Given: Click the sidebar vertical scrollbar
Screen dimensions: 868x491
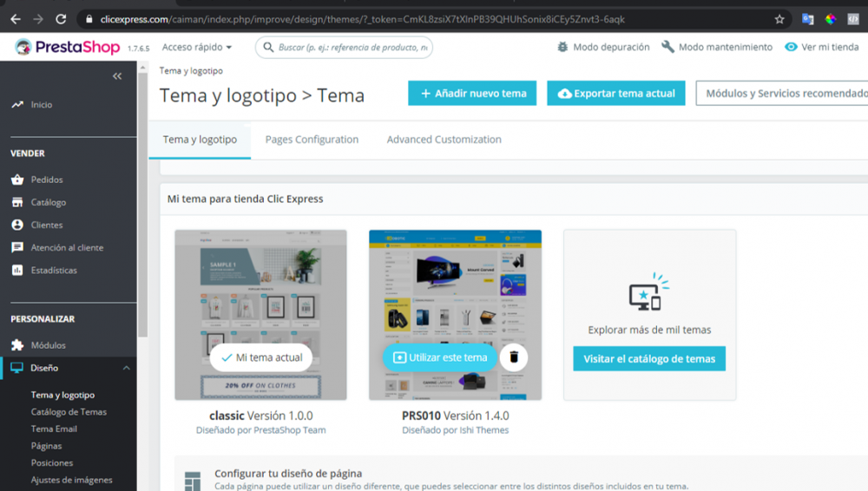Looking at the screenshot, I should [x=143, y=205].
